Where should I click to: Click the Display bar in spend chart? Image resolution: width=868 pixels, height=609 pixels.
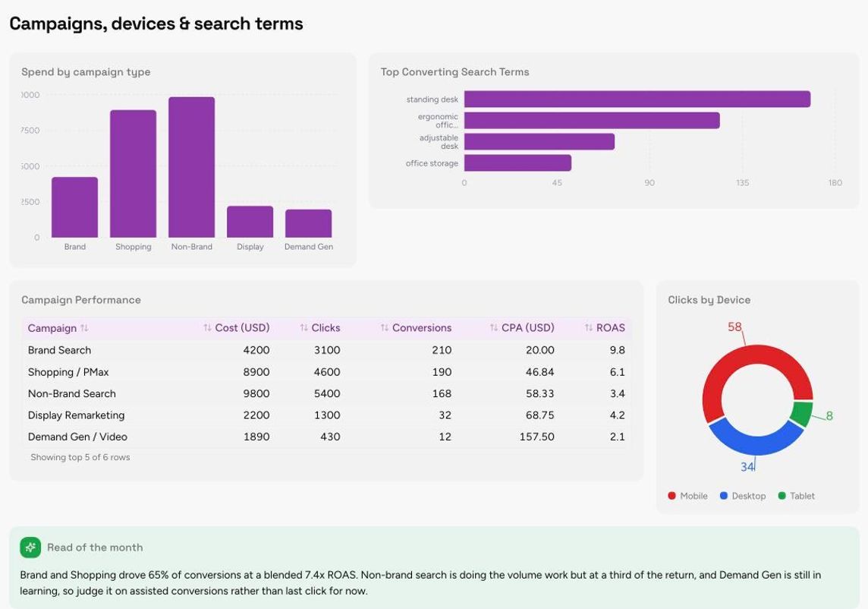(250, 222)
